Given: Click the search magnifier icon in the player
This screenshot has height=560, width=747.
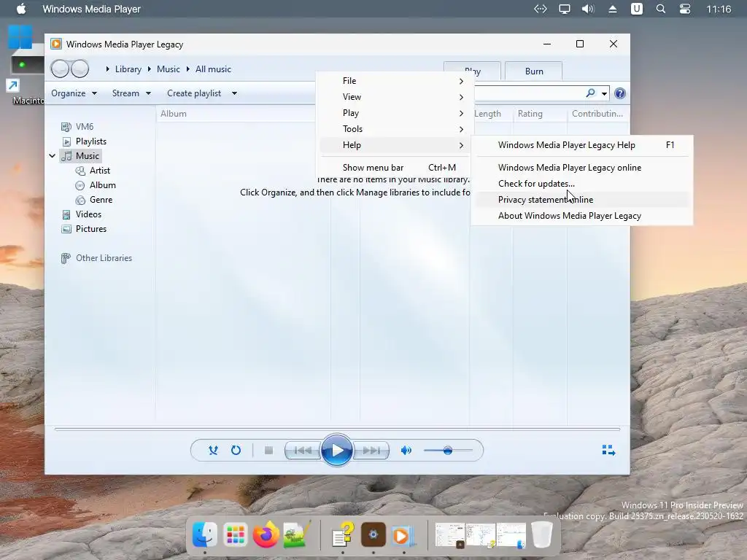Looking at the screenshot, I should (x=591, y=93).
